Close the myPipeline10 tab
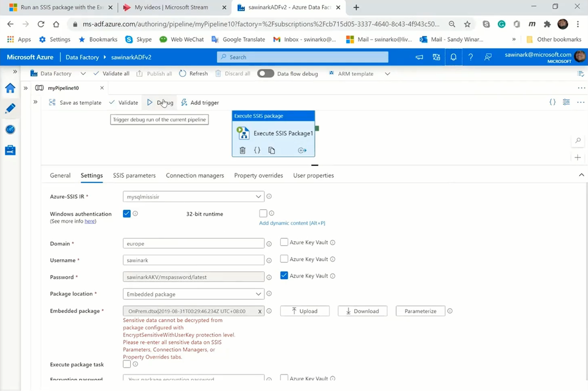Viewport: 588px width, 391px height. click(x=102, y=88)
